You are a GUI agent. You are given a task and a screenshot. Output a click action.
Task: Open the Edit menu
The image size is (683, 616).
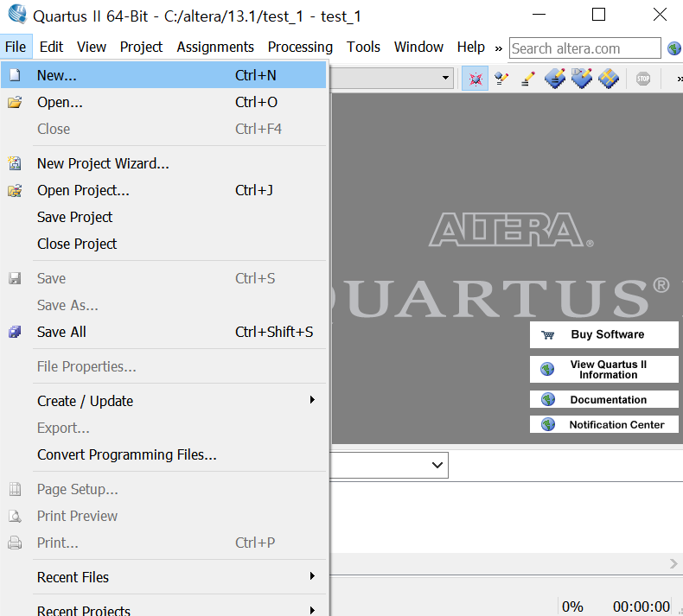coord(51,47)
